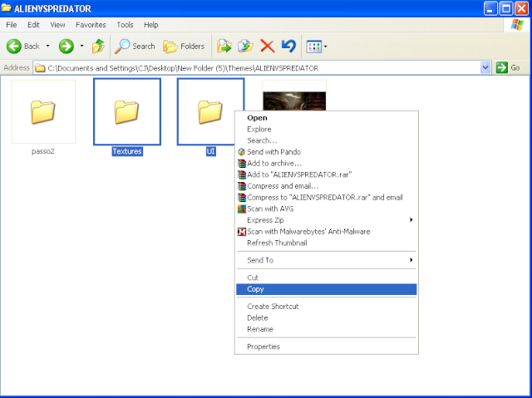Viewport: 532px width, 398px height.
Task: Click the UI folder name label
Action: [x=210, y=151]
